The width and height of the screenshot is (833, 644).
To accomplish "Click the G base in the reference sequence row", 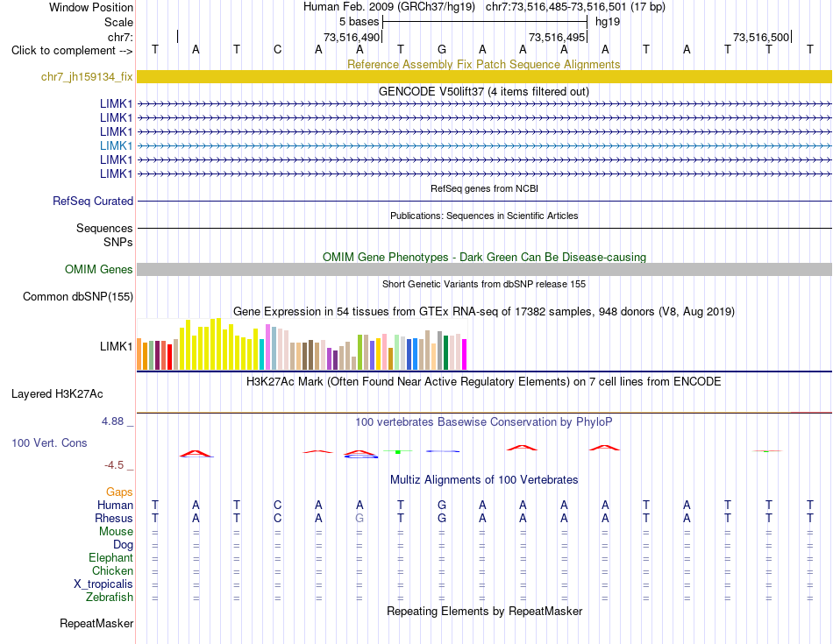I will click(x=441, y=50).
